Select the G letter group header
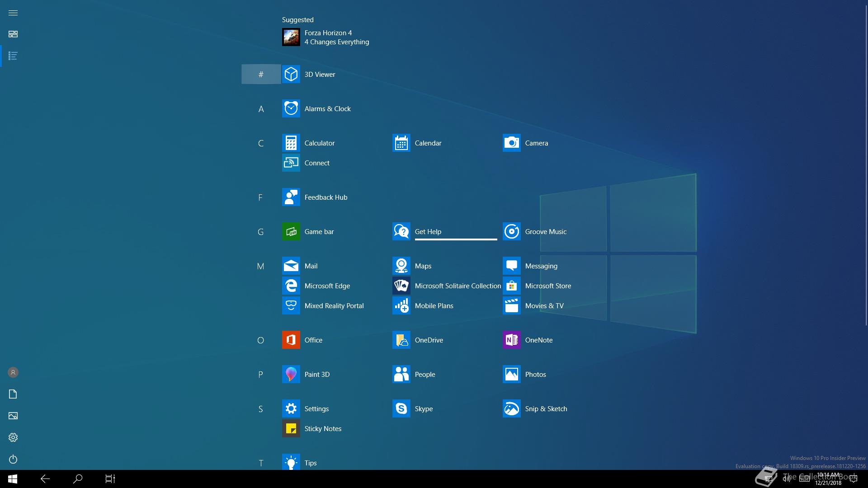The height and width of the screenshot is (488, 868). (261, 231)
